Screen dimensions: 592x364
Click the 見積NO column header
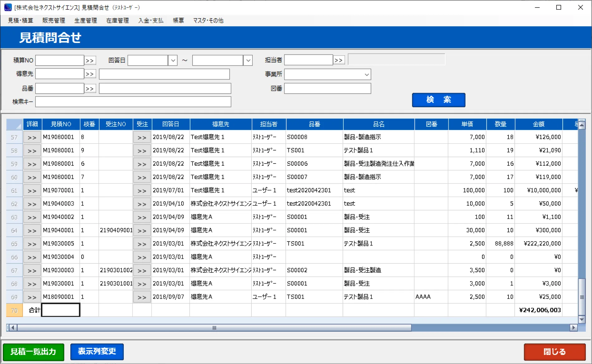[x=61, y=124]
